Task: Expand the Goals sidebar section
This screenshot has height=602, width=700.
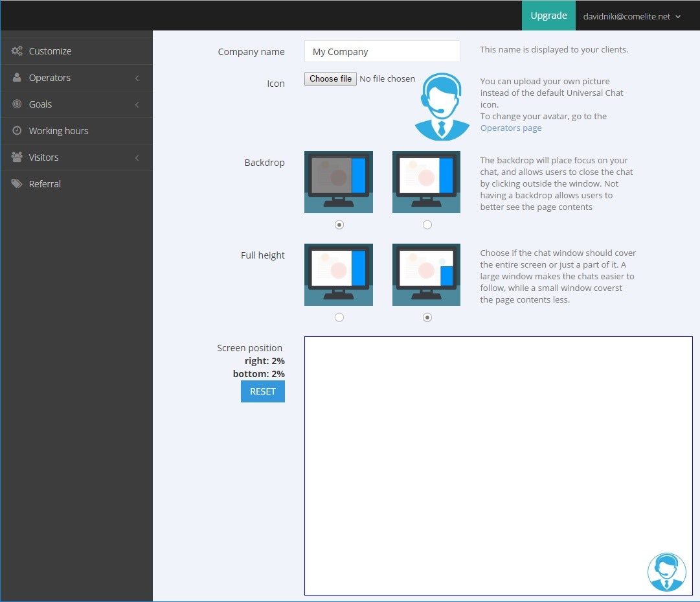Action: [137, 104]
